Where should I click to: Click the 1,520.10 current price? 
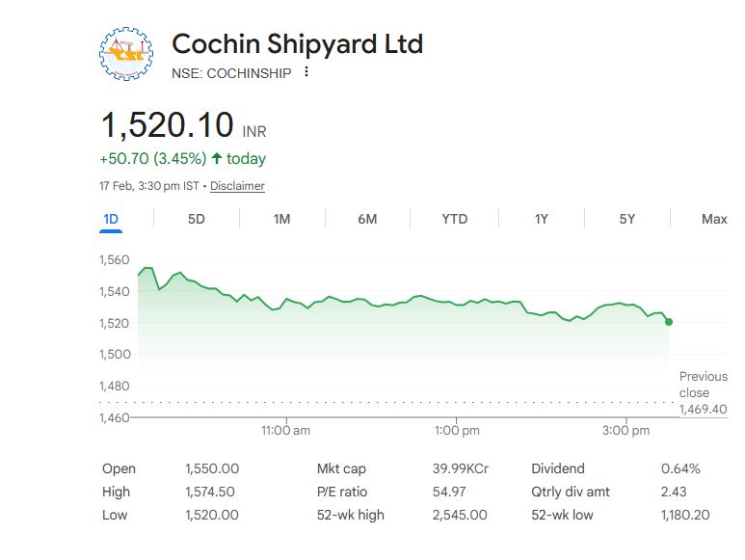pyautogui.click(x=168, y=125)
